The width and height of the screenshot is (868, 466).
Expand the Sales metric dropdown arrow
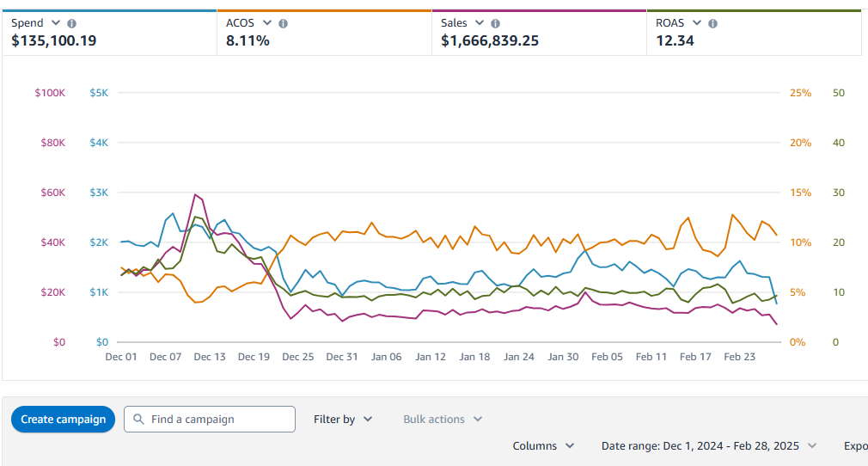coord(480,22)
